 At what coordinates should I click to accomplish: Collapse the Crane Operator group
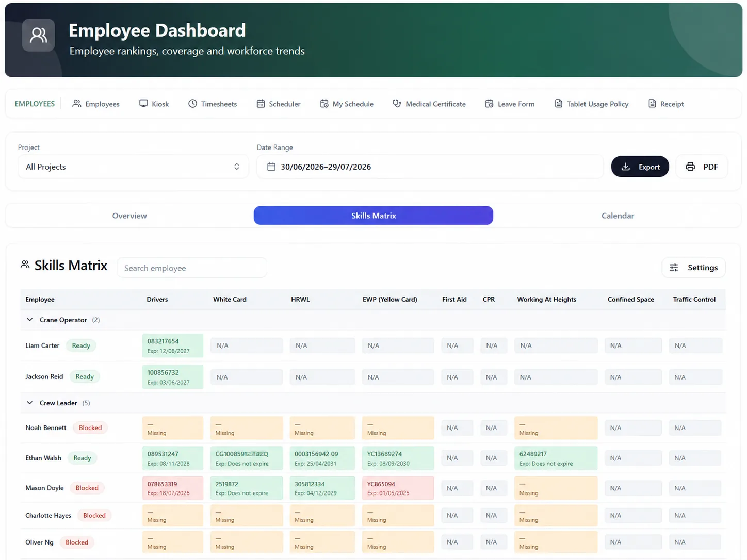[29, 320]
